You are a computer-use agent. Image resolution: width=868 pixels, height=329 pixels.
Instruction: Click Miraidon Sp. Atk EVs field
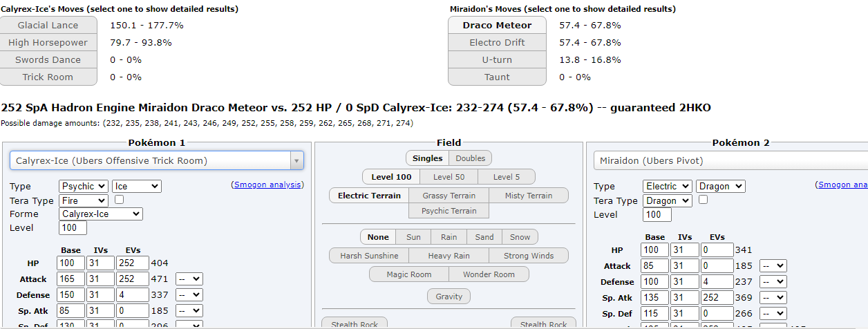click(x=716, y=298)
